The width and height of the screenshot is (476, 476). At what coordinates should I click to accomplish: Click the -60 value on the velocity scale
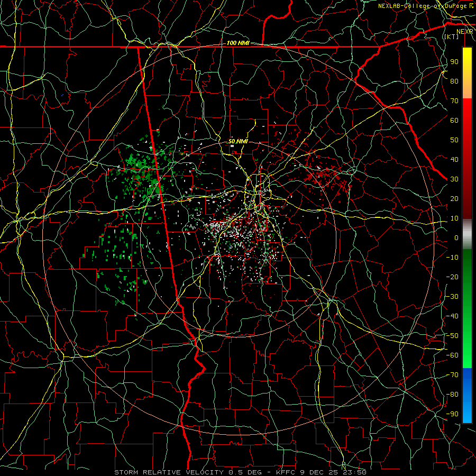pos(452,355)
